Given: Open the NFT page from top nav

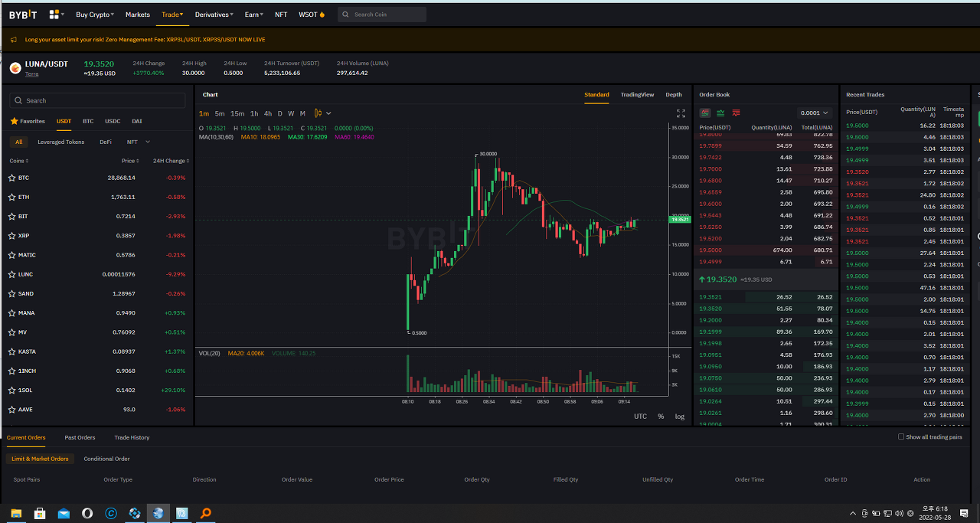Looking at the screenshot, I should point(281,15).
